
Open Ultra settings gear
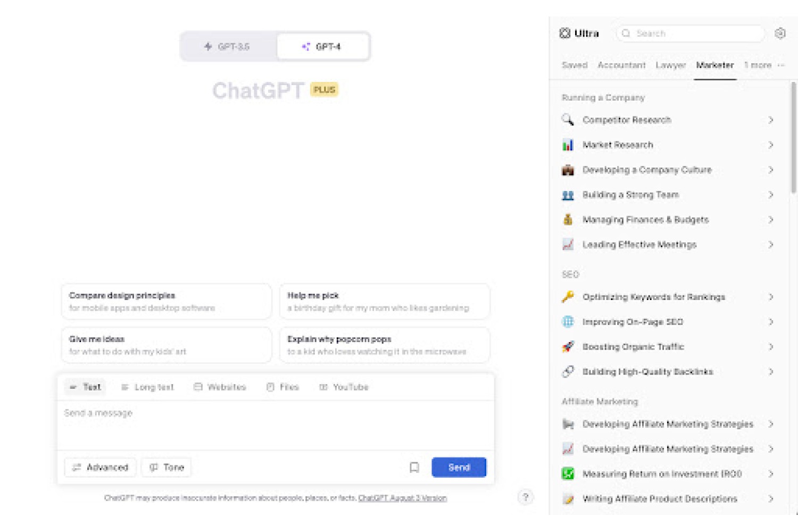(780, 34)
